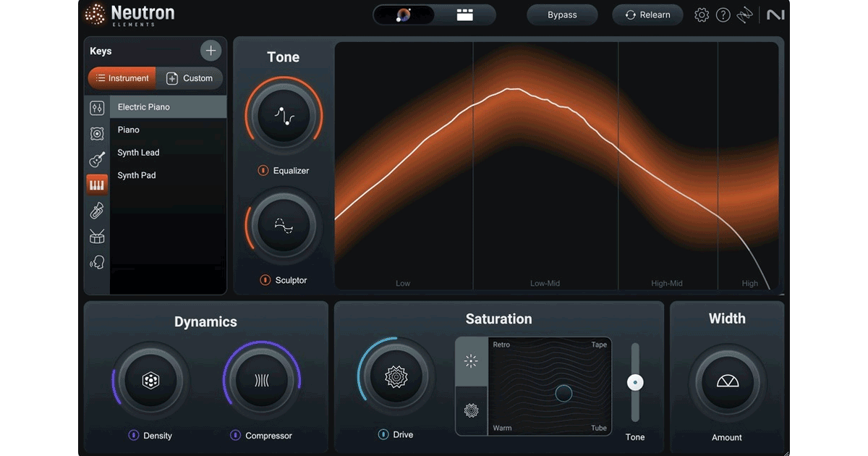Viewport: 868px width, 456px height.
Task: Switch to the detailed modules view
Action: (x=465, y=15)
